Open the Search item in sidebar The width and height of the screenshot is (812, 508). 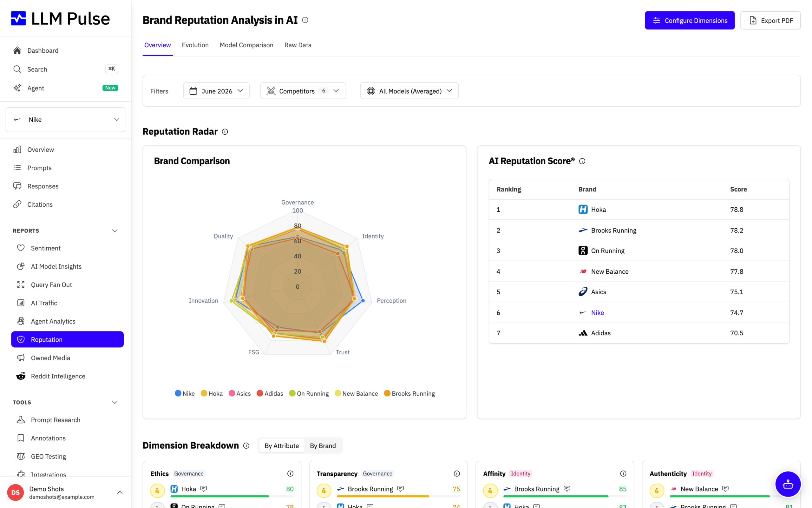65,69
